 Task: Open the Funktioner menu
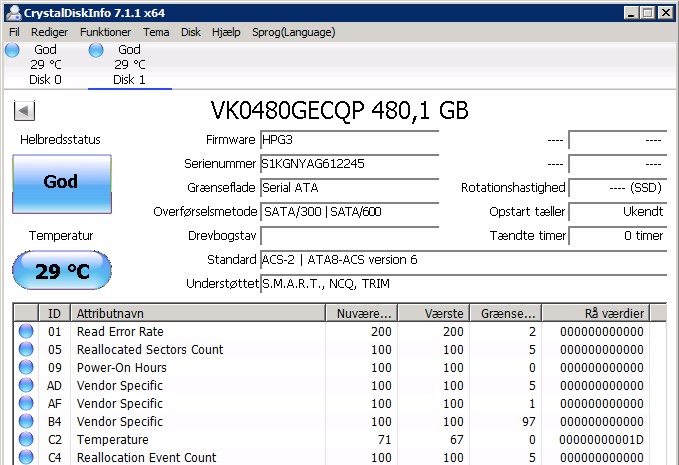(x=105, y=32)
